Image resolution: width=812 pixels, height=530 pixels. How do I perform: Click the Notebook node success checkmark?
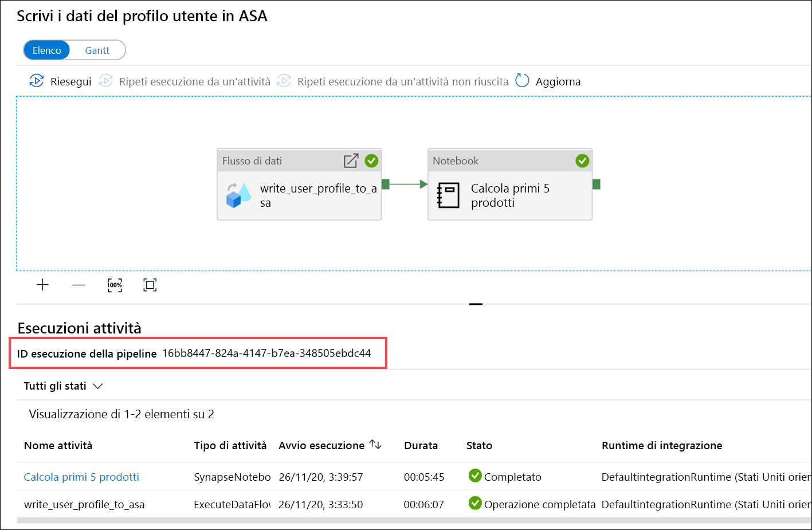coord(582,161)
